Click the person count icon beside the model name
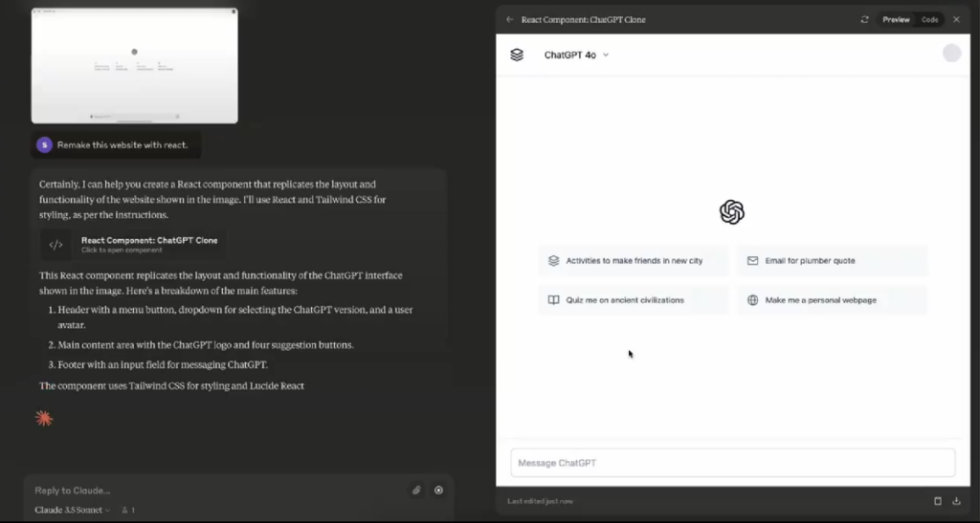Screen dimensions: 980x523 tap(127, 510)
